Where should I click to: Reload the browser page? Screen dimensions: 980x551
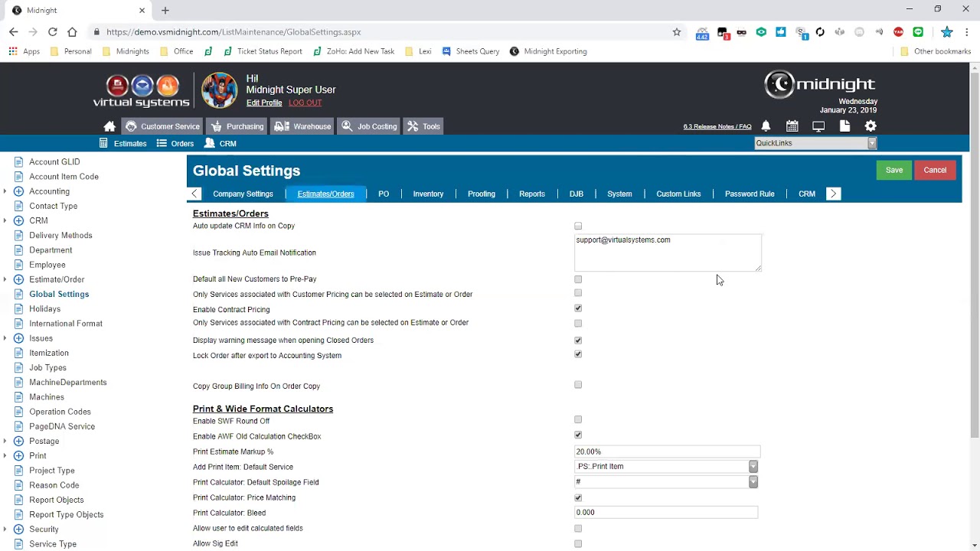pyautogui.click(x=52, y=32)
